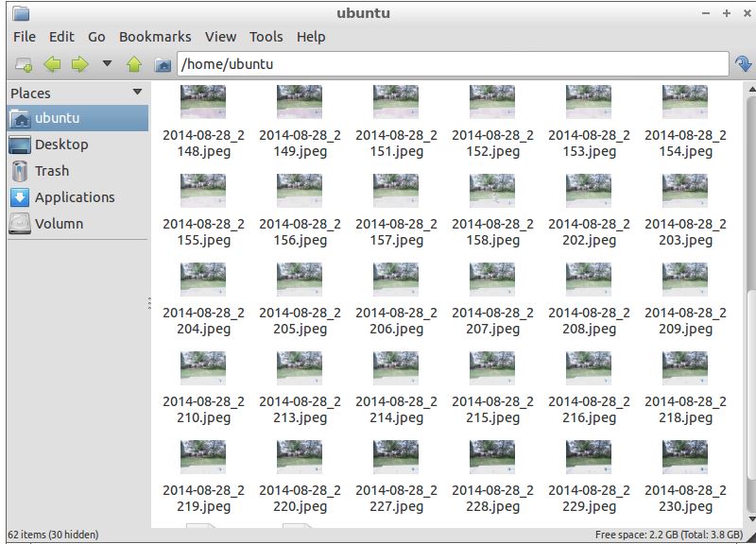Open Desktop in Places sidebar
756x544 pixels.
(77, 144)
